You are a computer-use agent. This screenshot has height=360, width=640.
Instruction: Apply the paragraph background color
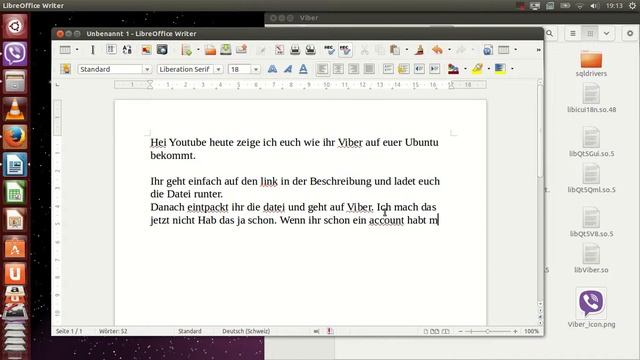[x=500, y=69]
